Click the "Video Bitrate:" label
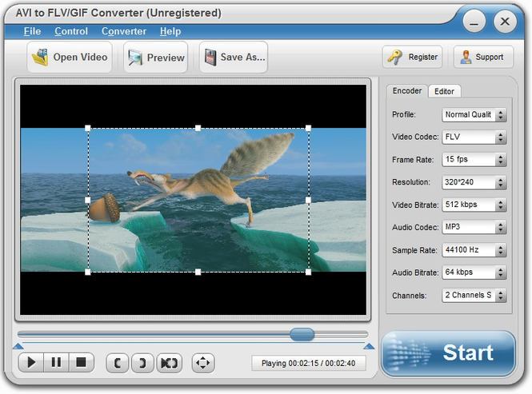The height and width of the screenshot is (394, 532). [415, 205]
